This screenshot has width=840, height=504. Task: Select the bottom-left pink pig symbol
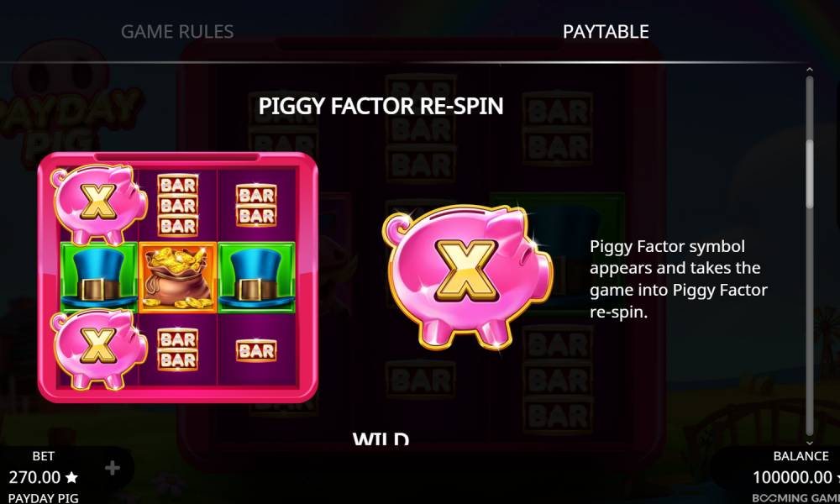98,349
